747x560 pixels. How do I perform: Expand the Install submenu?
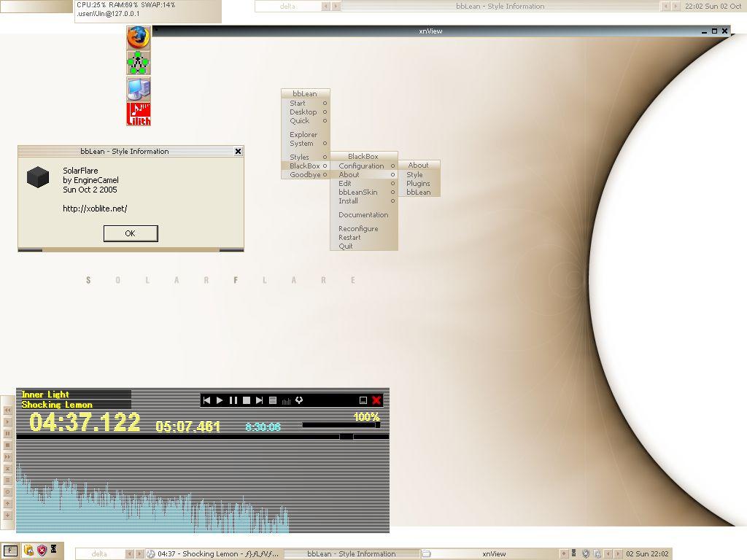click(x=364, y=201)
